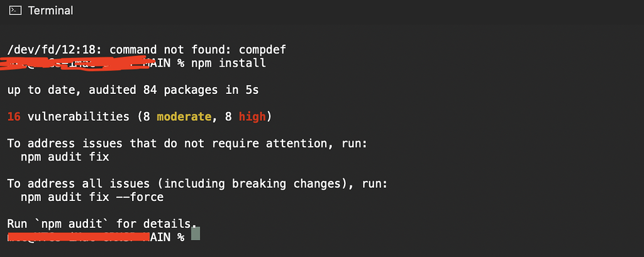Click the red 16 vulnerabilities count
The height and width of the screenshot is (257, 644).
(14, 117)
